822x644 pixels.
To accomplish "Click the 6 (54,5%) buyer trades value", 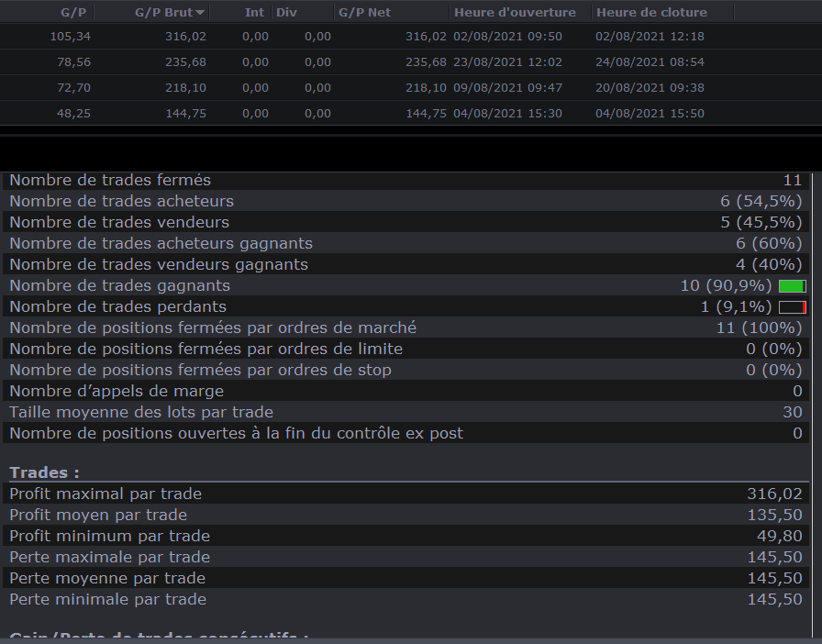I will click(x=761, y=201).
